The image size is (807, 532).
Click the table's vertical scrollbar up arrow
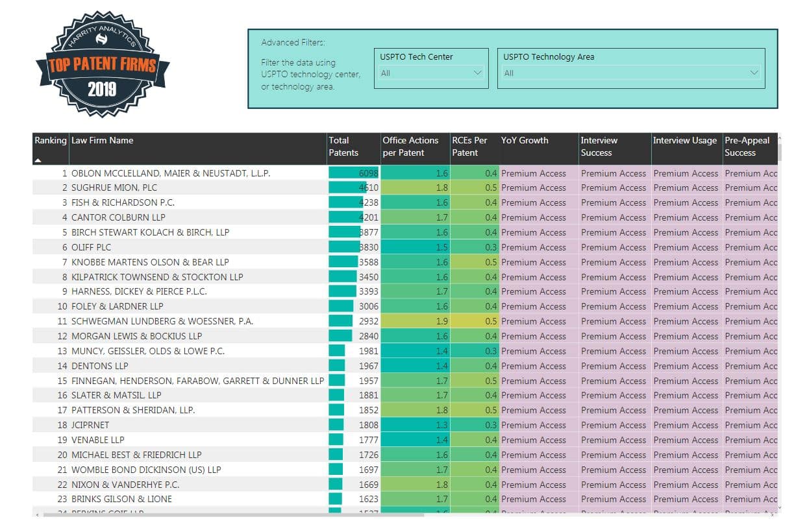[779, 138]
